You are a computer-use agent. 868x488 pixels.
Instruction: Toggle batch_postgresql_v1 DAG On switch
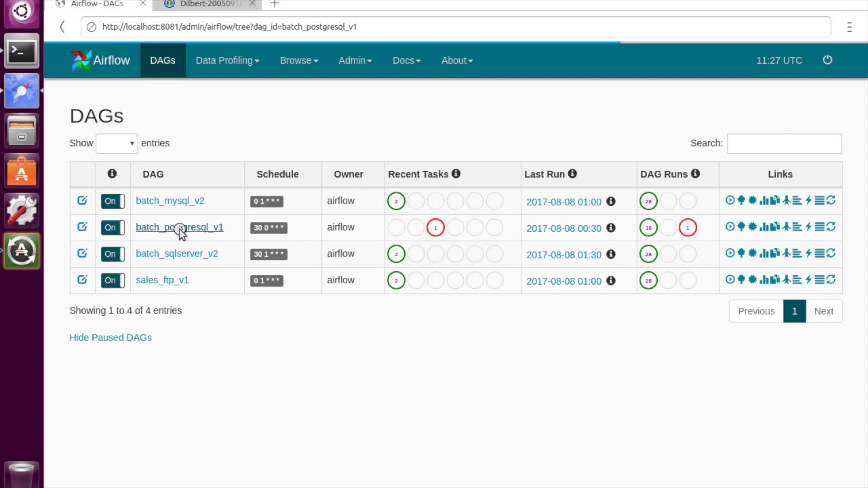[113, 227]
